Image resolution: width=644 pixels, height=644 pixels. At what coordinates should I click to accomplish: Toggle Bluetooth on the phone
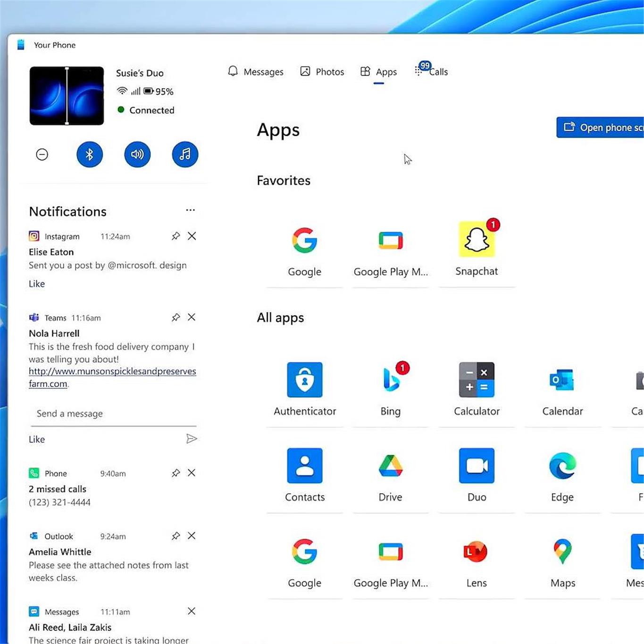pyautogui.click(x=90, y=154)
